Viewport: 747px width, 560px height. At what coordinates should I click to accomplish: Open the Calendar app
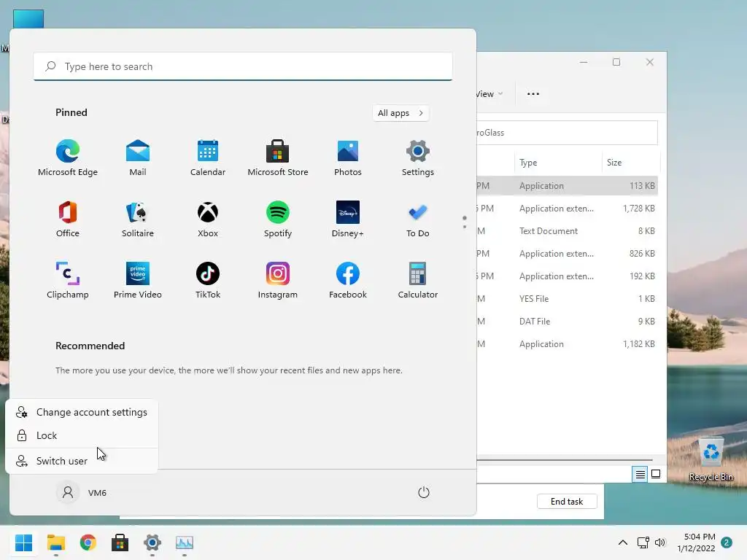208,158
